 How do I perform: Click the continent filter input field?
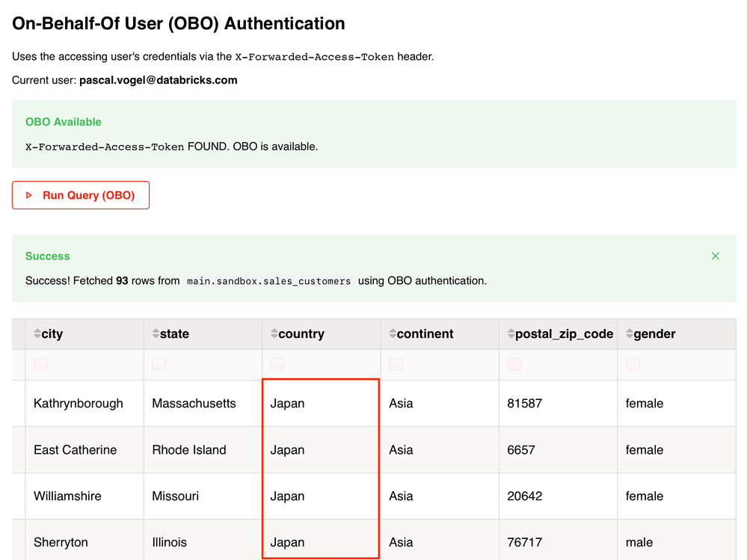(440, 365)
